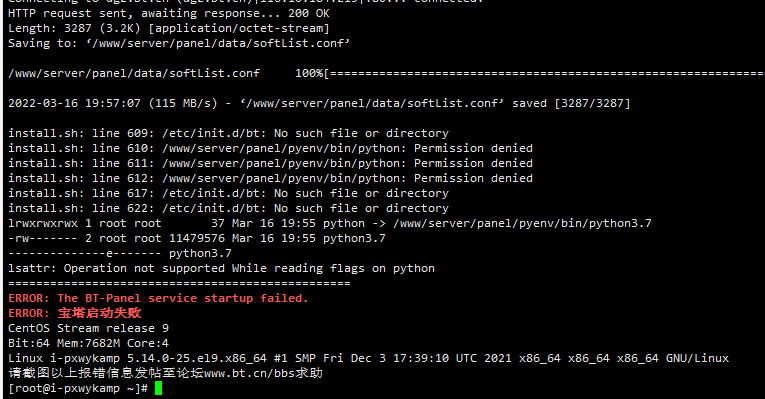
Task: Click the python3.7 symlink target path
Action: tap(522, 223)
